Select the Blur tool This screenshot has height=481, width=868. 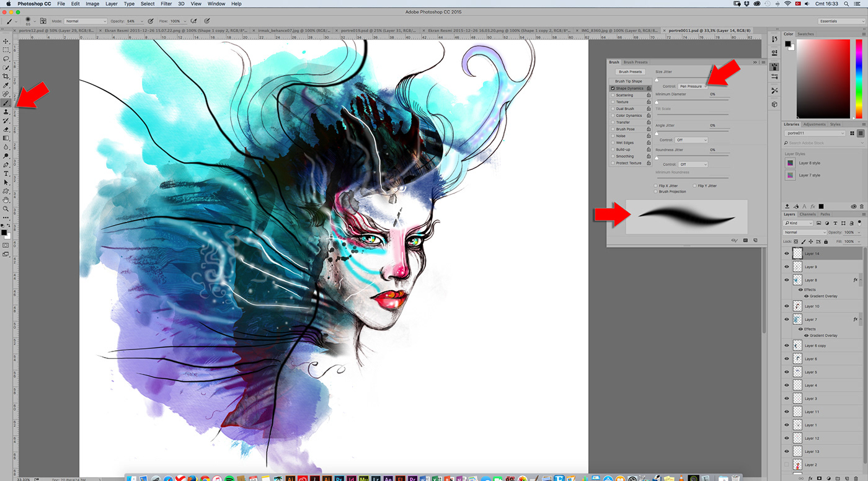6,147
